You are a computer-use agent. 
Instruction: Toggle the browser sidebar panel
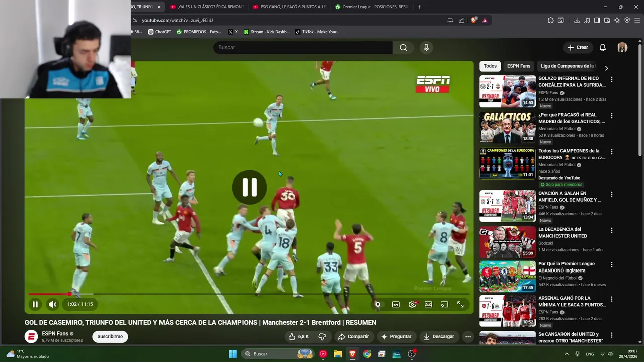pyautogui.click(x=597, y=20)
